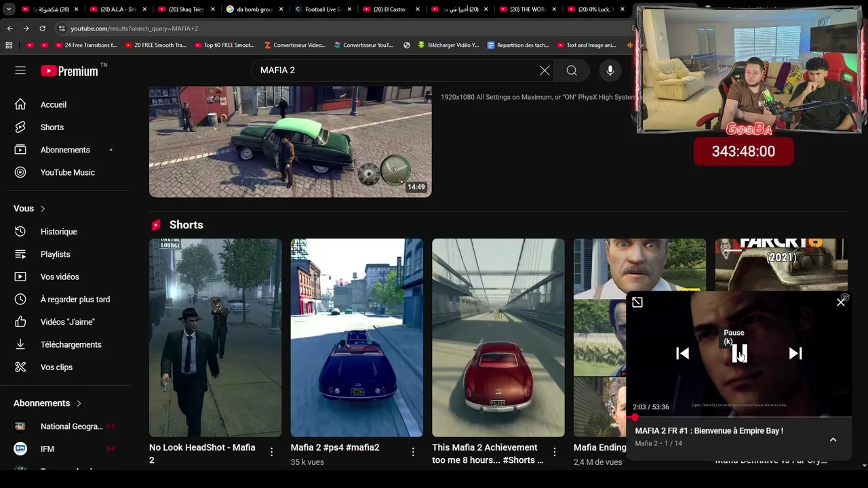Click the Mafia 2 #ps4 #mafia2 title

click(x=335, y=447)
